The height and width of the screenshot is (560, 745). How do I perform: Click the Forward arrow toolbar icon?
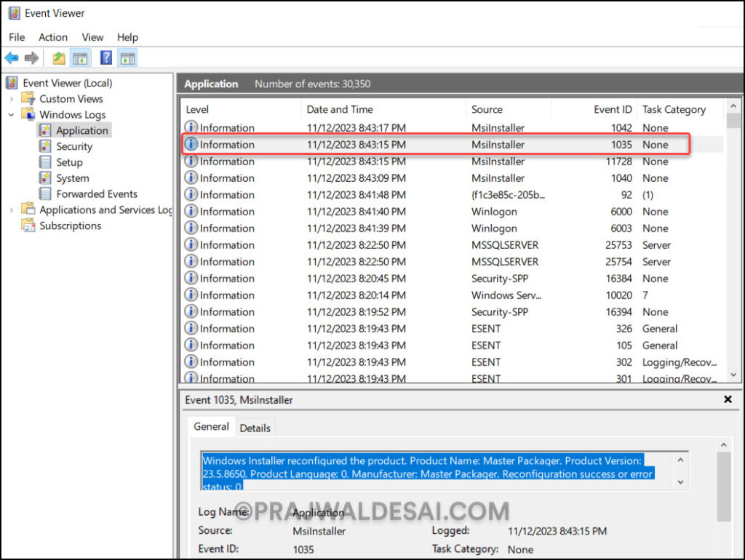click(31, 58)
